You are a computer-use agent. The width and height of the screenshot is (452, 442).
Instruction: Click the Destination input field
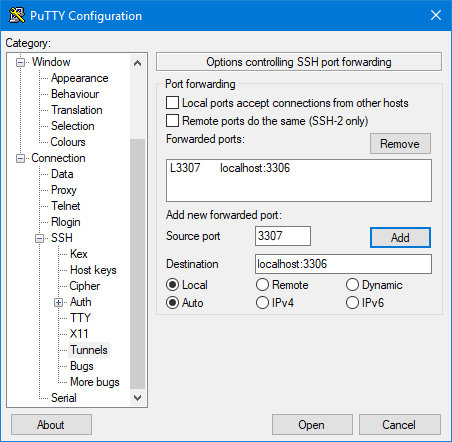tap(343, 264)
